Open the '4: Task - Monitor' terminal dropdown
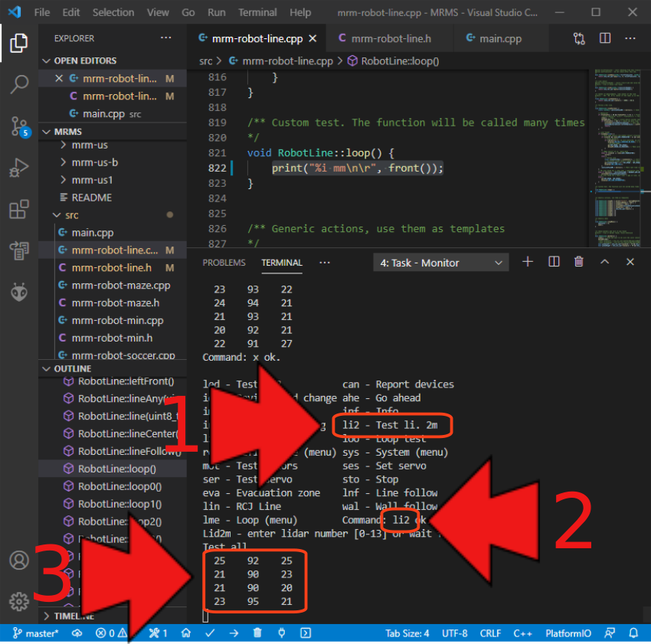The height and width of the screenshot is (644, 651). (x=440, y=263)
